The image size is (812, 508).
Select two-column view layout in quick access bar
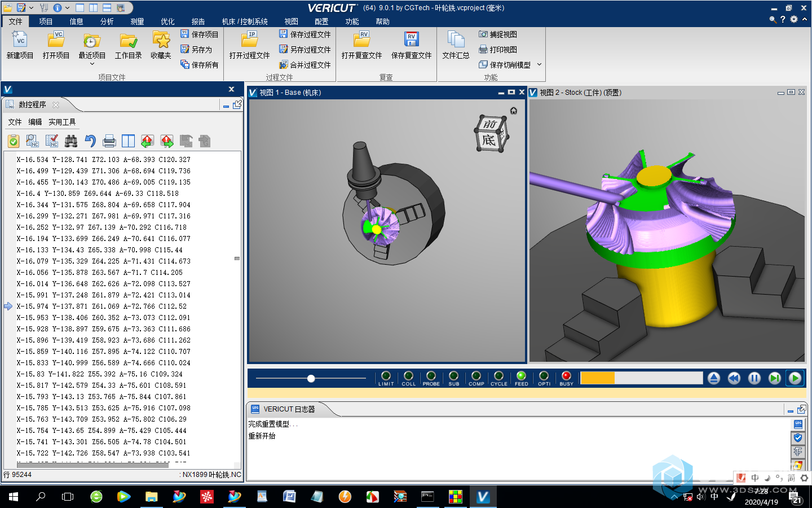[93, 8]
